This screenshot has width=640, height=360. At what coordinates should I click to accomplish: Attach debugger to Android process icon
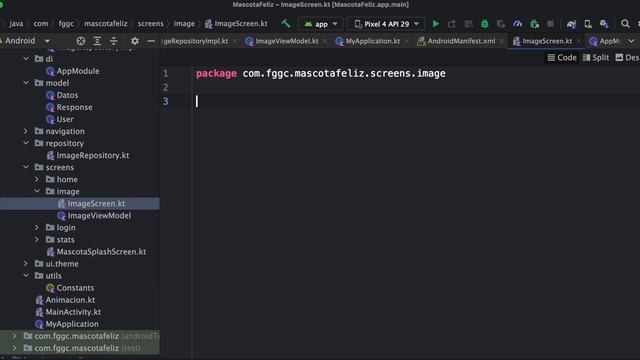(x=534, y=24)
